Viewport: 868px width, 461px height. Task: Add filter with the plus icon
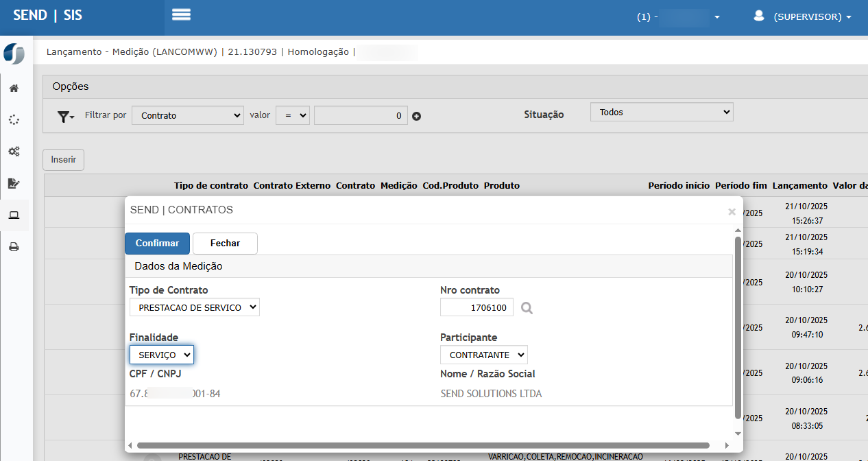[416, 116]
